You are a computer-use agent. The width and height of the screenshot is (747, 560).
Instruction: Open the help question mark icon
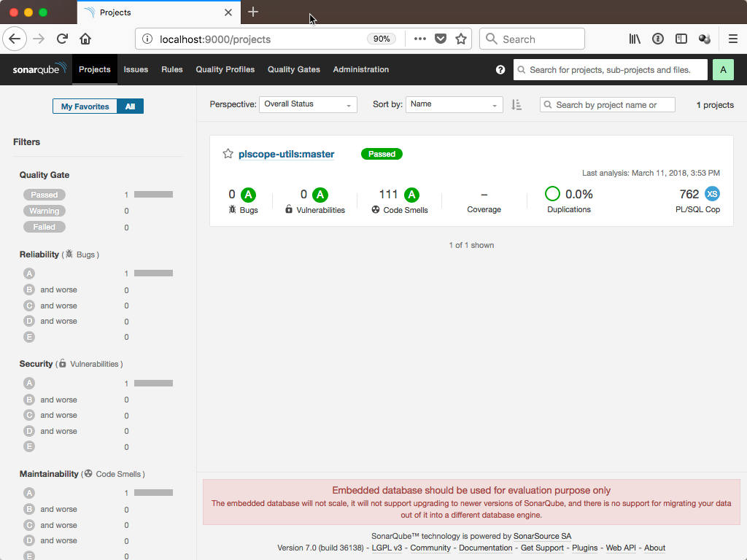point(500,69)
